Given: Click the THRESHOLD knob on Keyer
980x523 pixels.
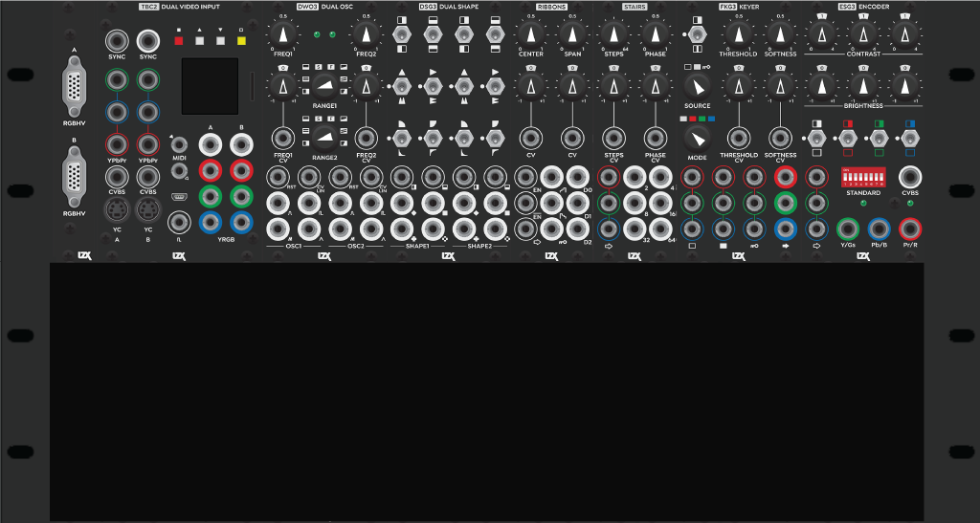Looking at the screenshot, I should coord(739,35).
